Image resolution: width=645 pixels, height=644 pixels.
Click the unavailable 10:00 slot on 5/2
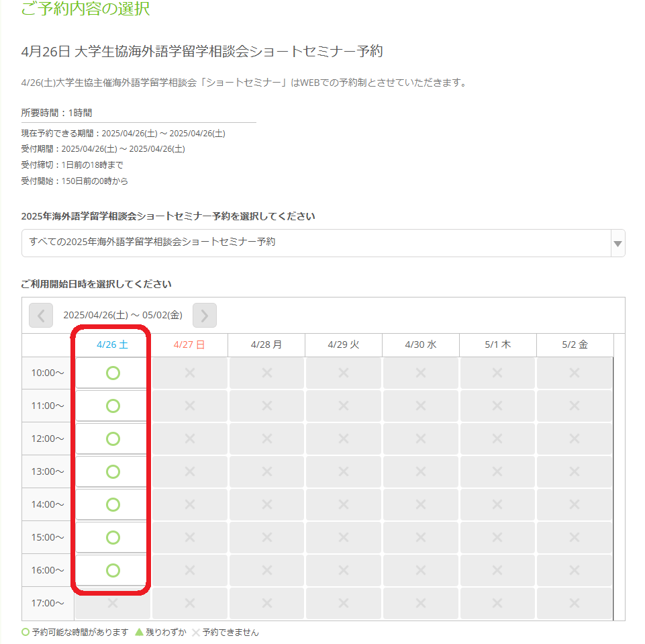575,373
